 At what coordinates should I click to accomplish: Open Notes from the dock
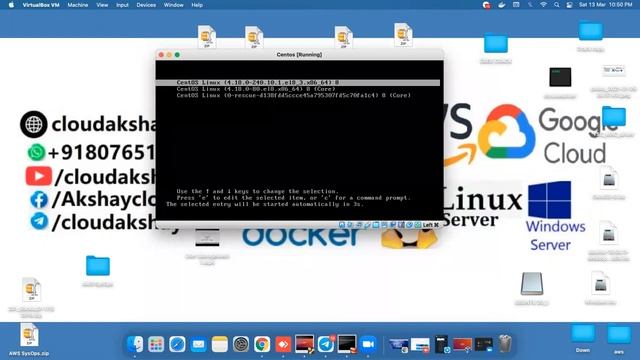pos(220,344)
